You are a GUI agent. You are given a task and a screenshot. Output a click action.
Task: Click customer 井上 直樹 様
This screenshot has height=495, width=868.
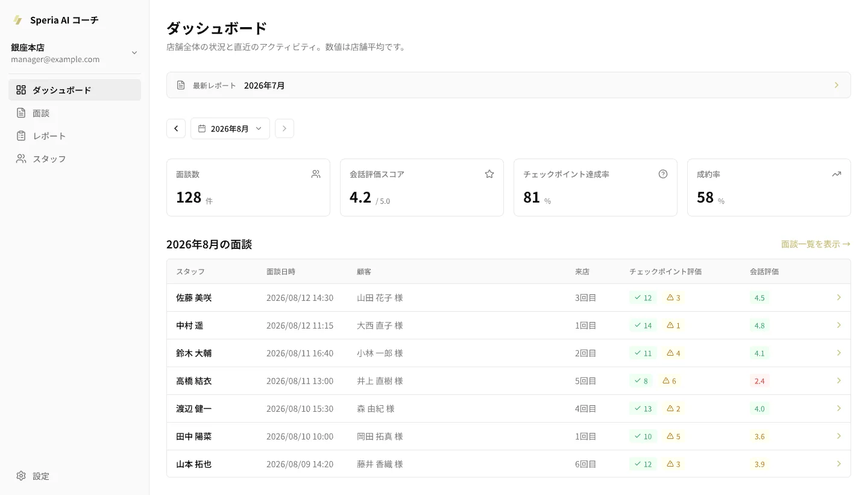380,381
